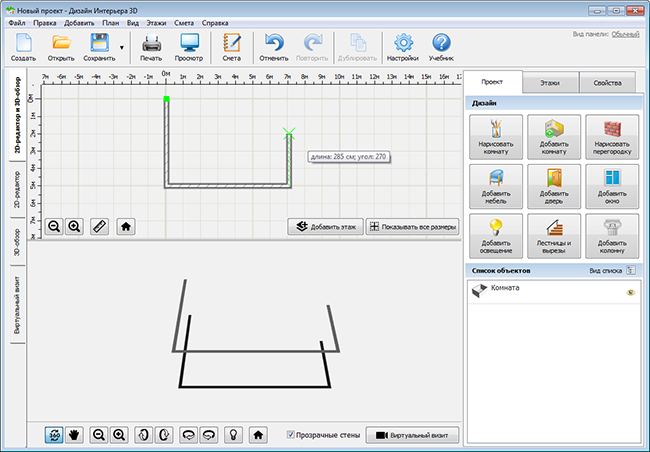Click Показывать все размеры button
The image size is (650, 452).
[412, 227]
